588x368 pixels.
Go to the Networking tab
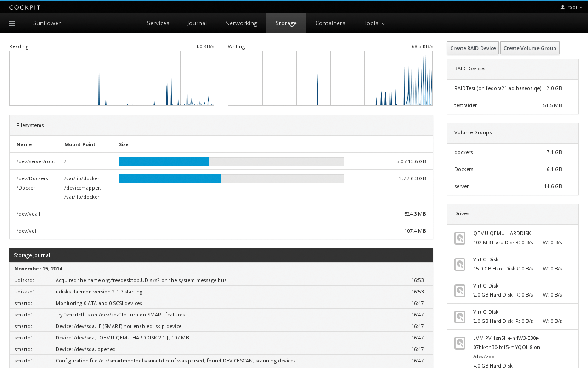(241, 23)
